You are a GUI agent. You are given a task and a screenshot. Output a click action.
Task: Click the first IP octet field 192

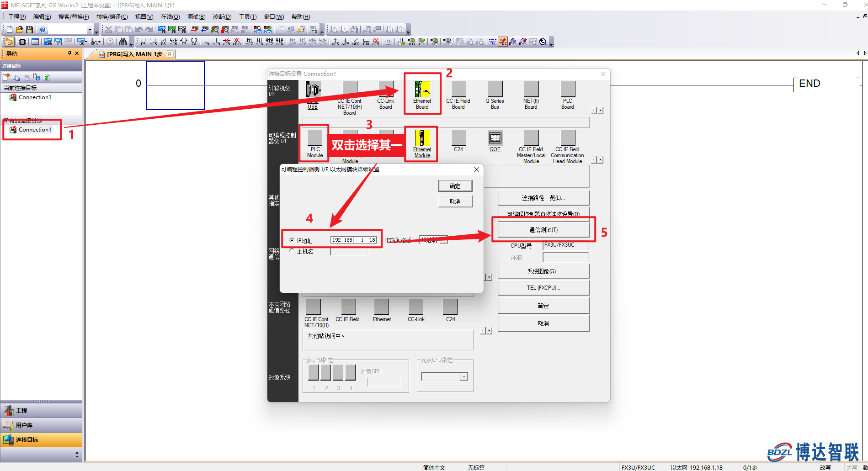[x=336, y=240]
